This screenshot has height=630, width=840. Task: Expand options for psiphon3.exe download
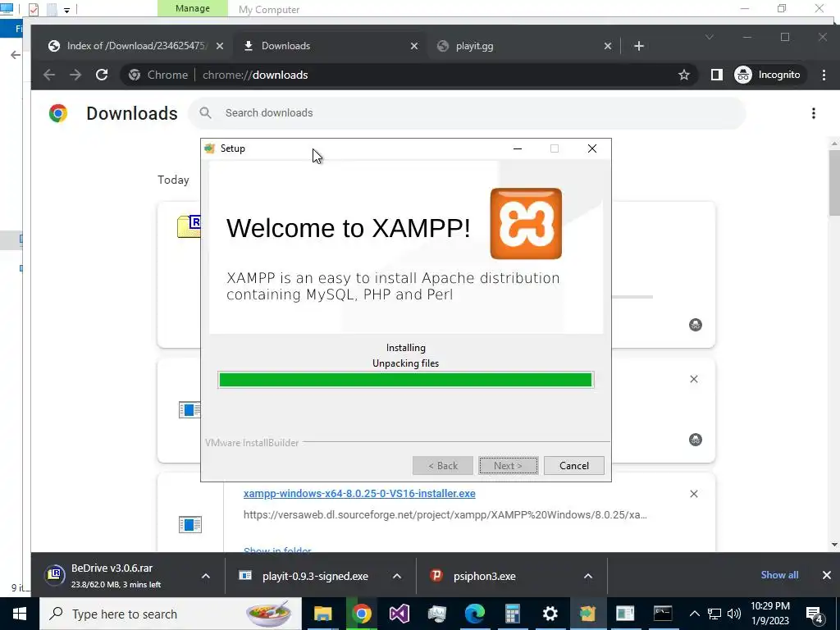pyautogui.click(x=587, y=576)
